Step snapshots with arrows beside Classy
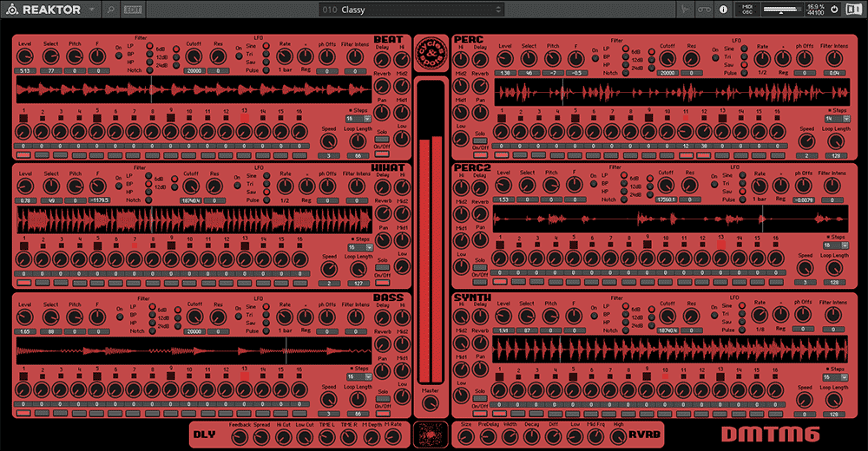868x451 pixels. pos(498,10)
